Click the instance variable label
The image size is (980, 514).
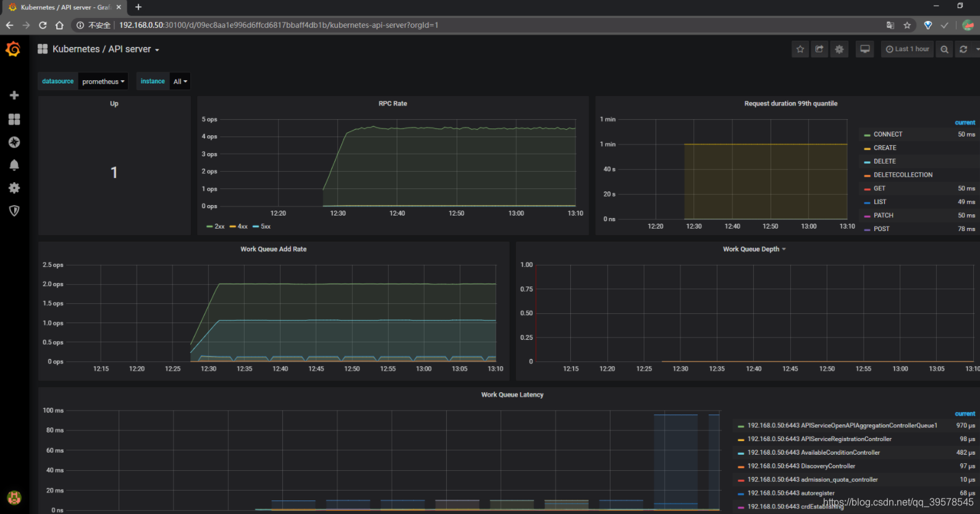[153, 82]
